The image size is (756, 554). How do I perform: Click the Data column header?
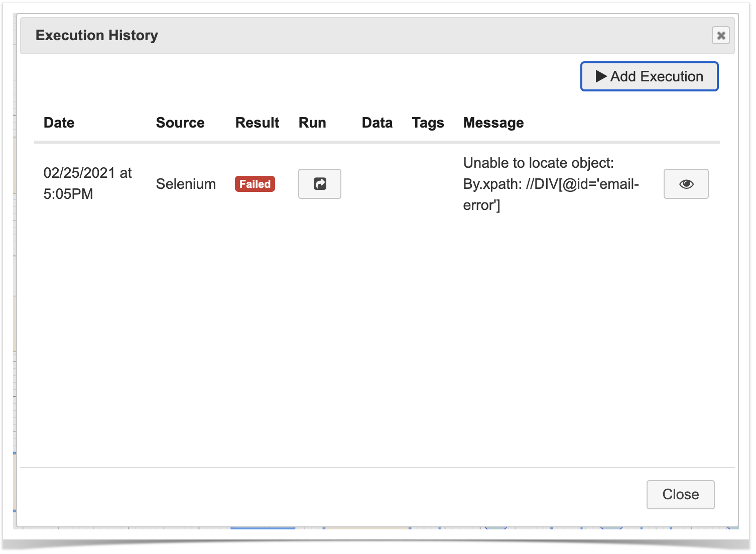(x=377, y=123)
